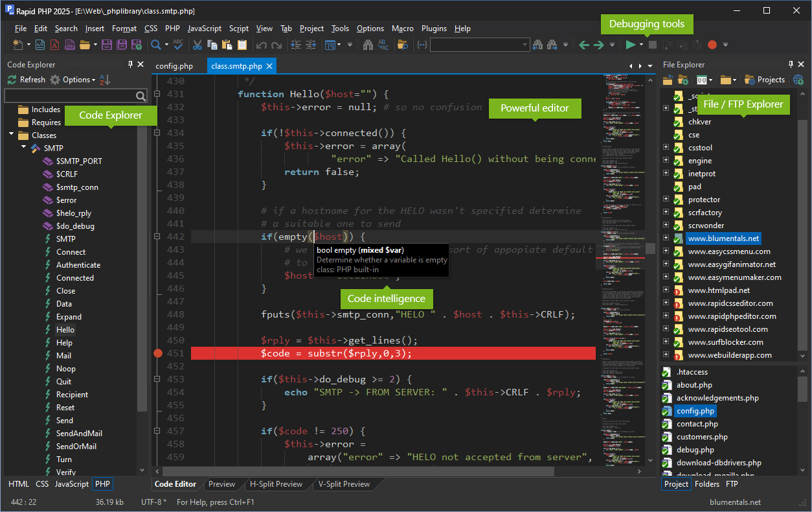Toggle the Code Explorer pin icon
Viewport: 812px width, 512px height.
tap(130, 64)
